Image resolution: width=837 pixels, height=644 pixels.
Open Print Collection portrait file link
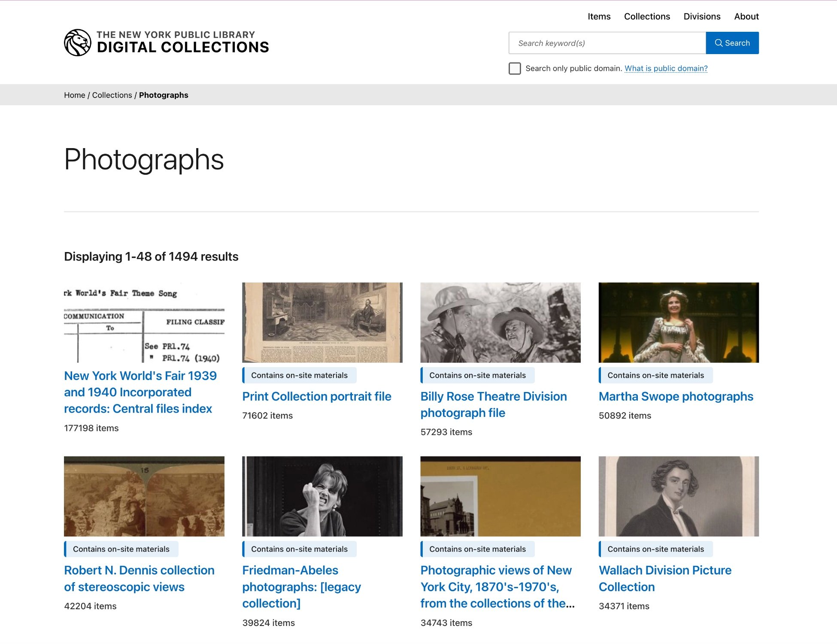coord(316,396)
